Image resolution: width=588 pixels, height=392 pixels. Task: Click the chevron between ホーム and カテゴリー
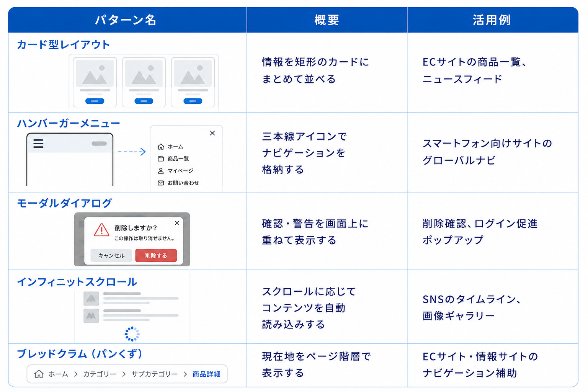tap(76, 374)
